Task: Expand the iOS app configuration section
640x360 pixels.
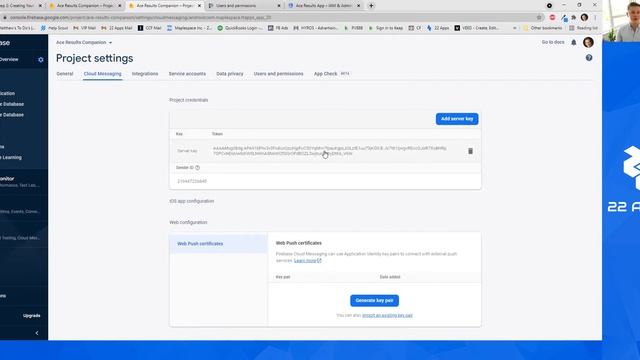Action: pos(192,201)
